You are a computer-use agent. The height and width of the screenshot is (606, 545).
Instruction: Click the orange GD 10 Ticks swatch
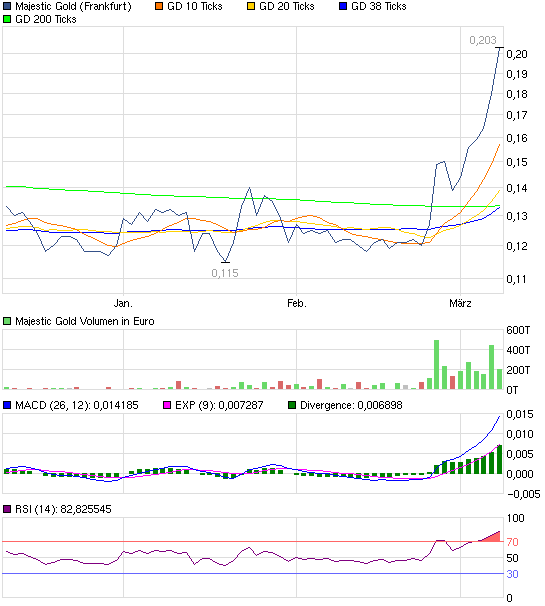coord(159,6)
